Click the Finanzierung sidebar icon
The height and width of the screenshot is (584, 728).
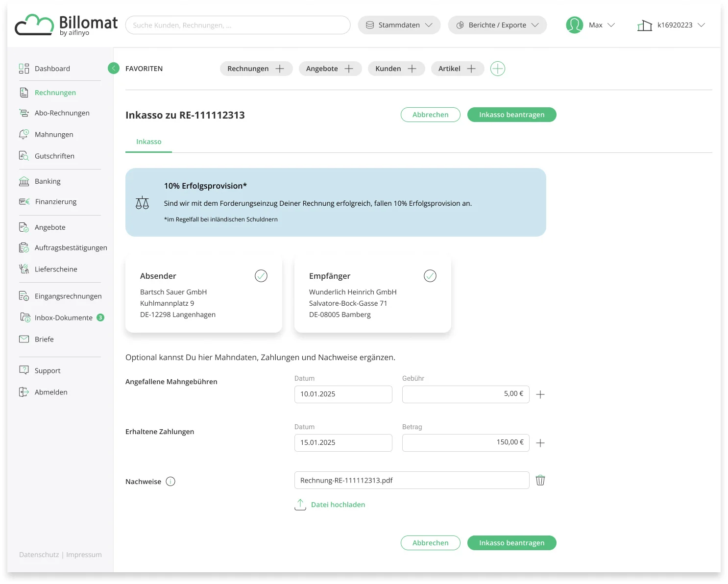coord(24,201)
